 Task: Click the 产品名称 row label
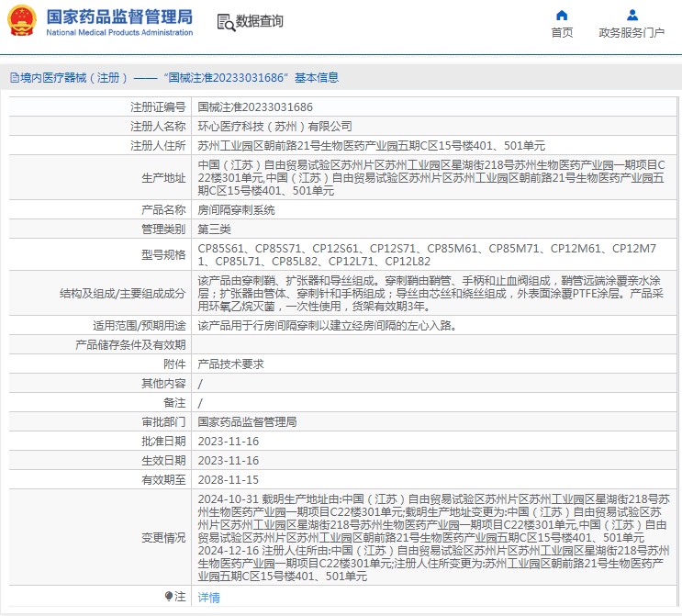tap(163, 210)
